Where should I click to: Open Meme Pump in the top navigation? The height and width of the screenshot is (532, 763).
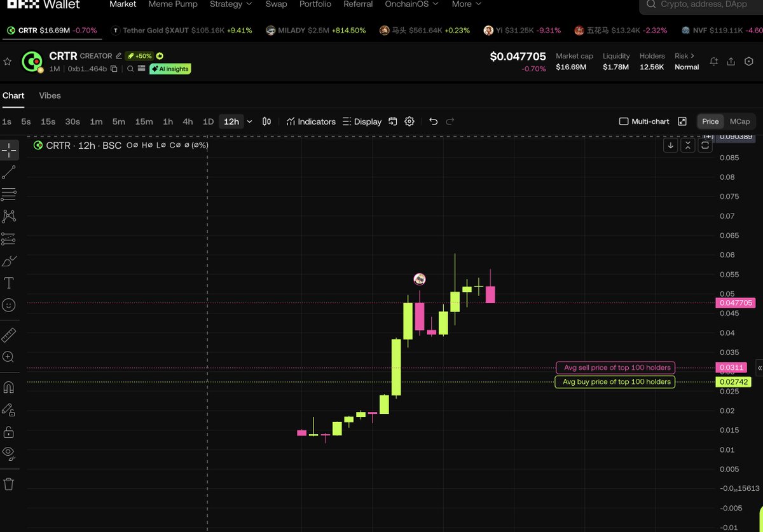pyautogui.click(x=173, y=4)
